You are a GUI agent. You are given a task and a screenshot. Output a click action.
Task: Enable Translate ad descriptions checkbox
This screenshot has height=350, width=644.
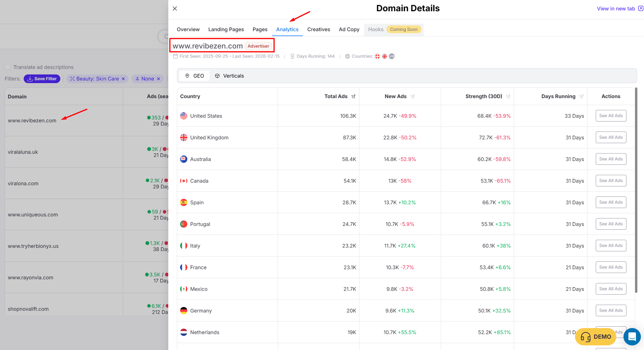click(x=8, y=67)
